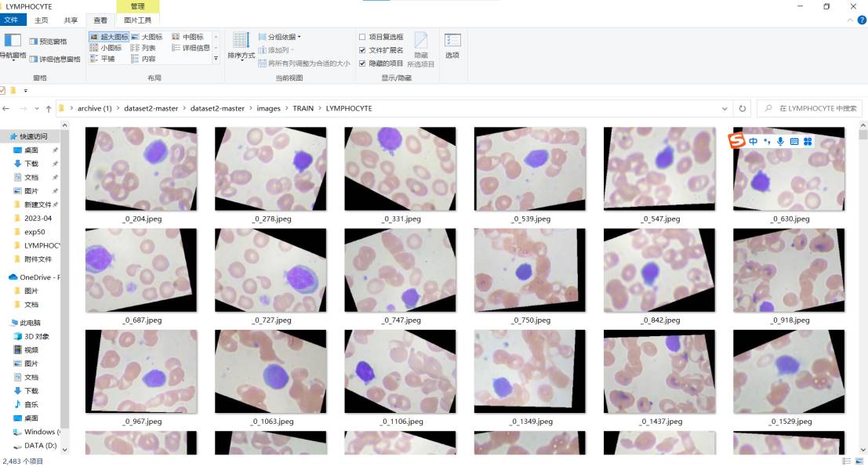Screen dimensions: 868x467
Task: Navigate to TRAIN in the breadcrumb path
Action: tap(303, 108)
